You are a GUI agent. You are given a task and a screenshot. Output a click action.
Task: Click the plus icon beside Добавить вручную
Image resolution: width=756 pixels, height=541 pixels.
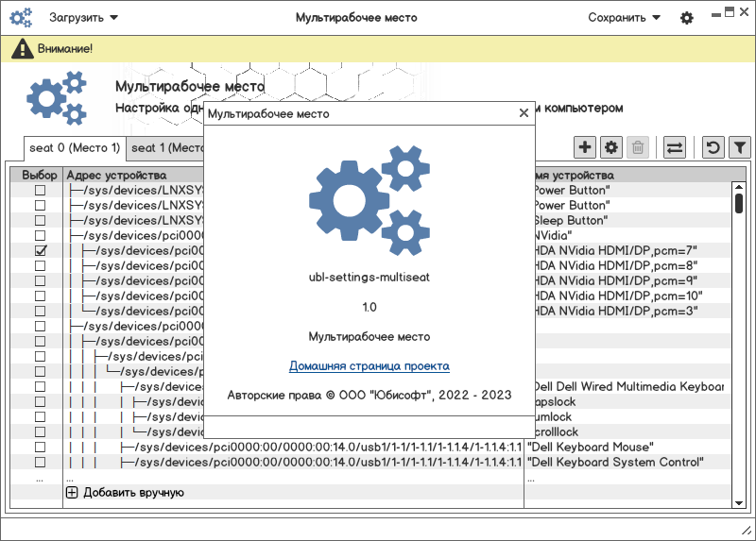pyautogui.click(x=72, y=492)
